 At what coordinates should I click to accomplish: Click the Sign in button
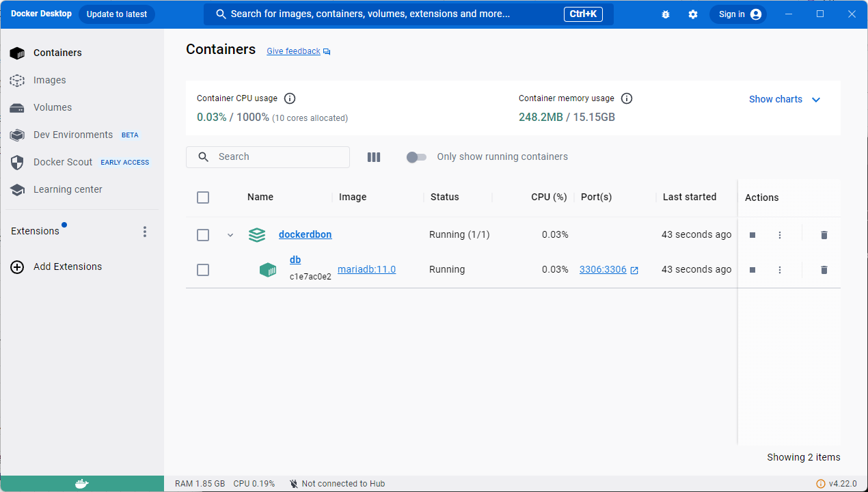click(738, 14)
